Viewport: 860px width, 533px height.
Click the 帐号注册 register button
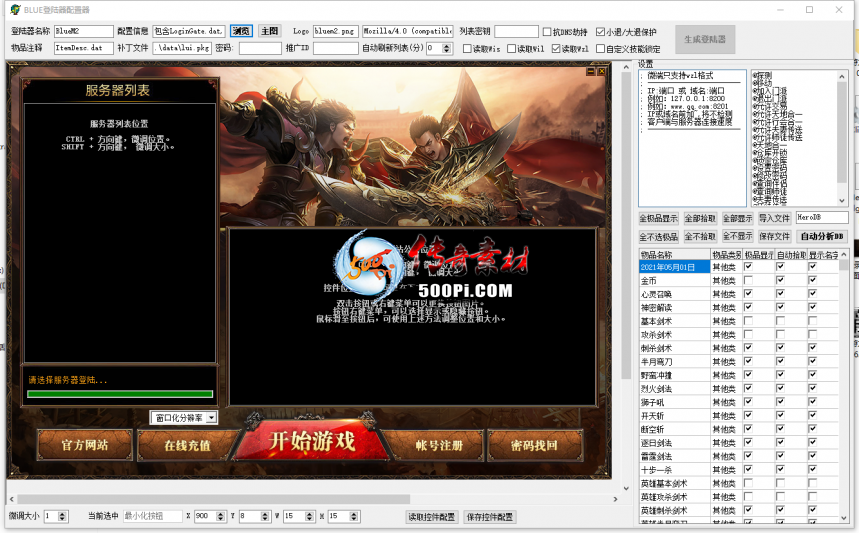(439, 445)
